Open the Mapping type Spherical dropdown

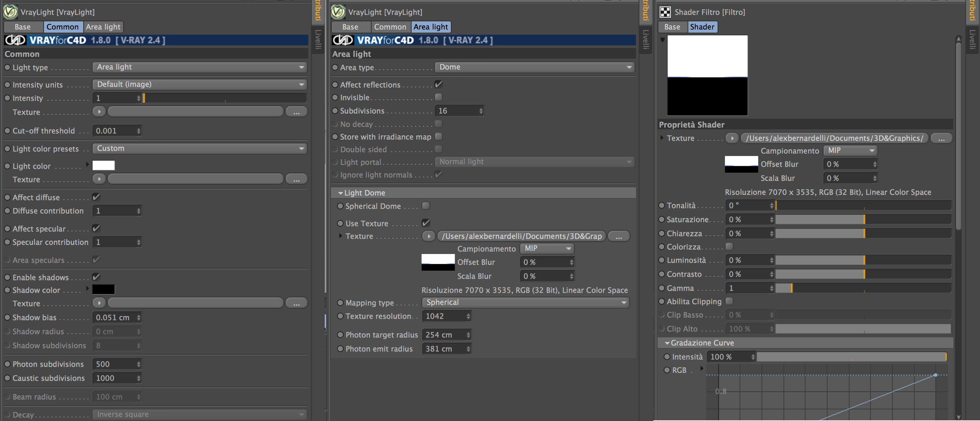pos(525,303)
